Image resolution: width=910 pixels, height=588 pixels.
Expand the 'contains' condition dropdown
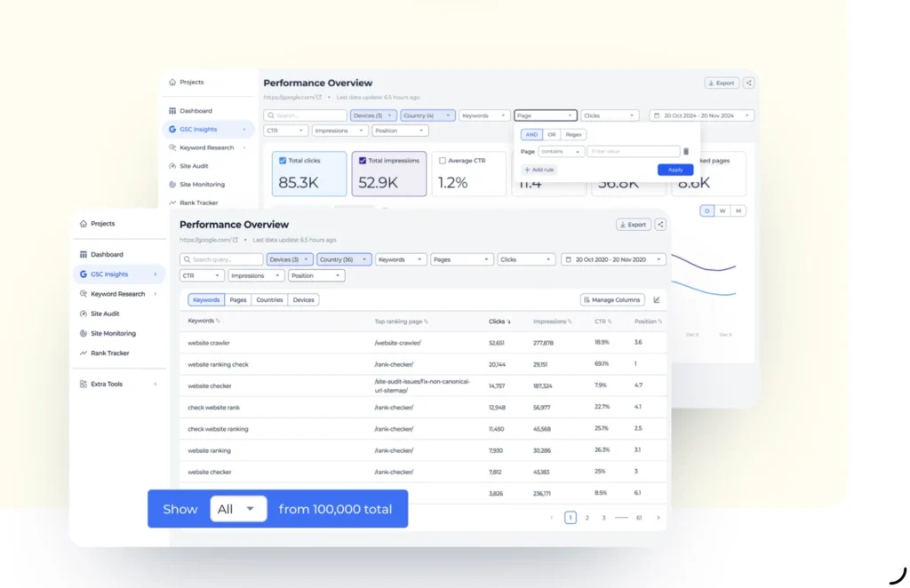pyautogui.click(x=562, y=152)
